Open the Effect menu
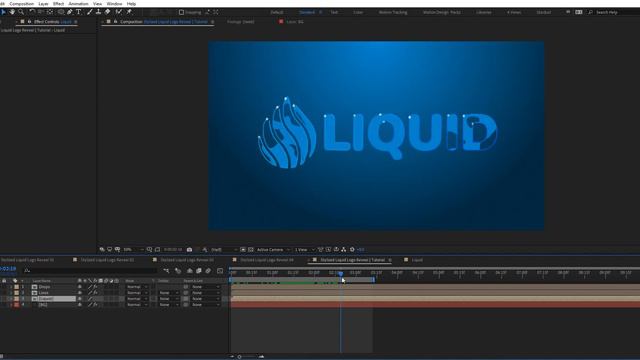 click(x=58, y=4)
